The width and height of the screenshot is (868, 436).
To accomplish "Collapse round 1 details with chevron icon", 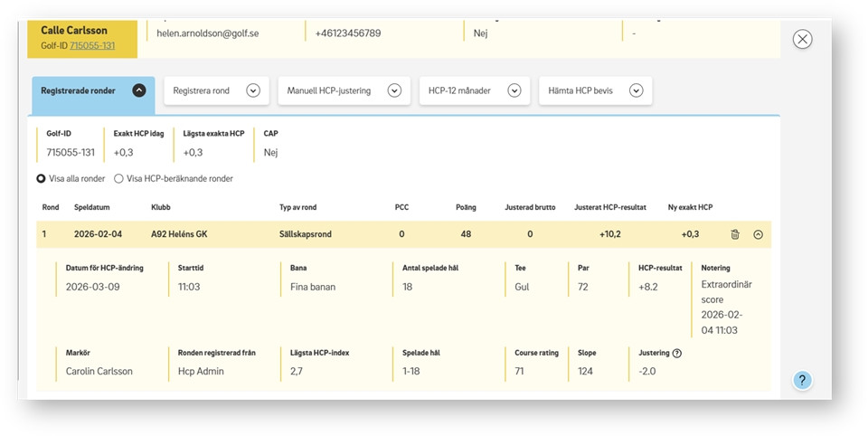I will pyautogui.click(x=758, y=234).
